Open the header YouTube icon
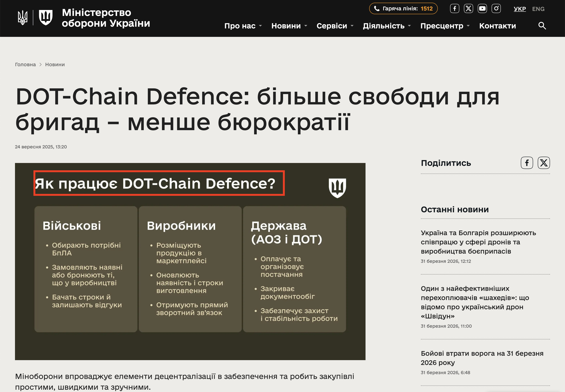 pyautogui.click(x=482, y=9)
